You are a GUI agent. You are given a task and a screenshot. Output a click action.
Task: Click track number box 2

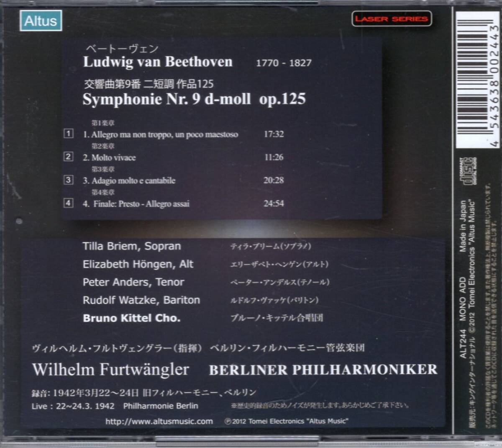68,157
